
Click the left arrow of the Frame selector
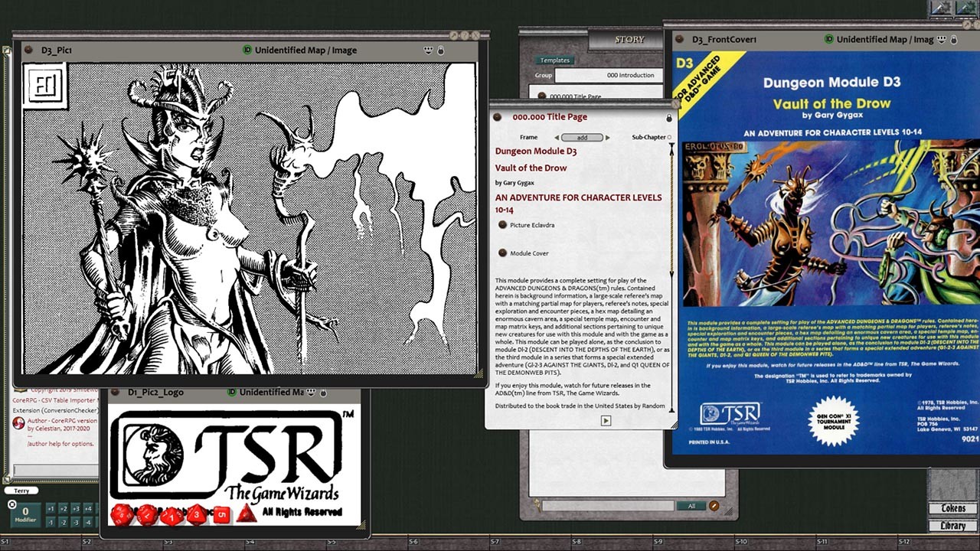(557, 137)
